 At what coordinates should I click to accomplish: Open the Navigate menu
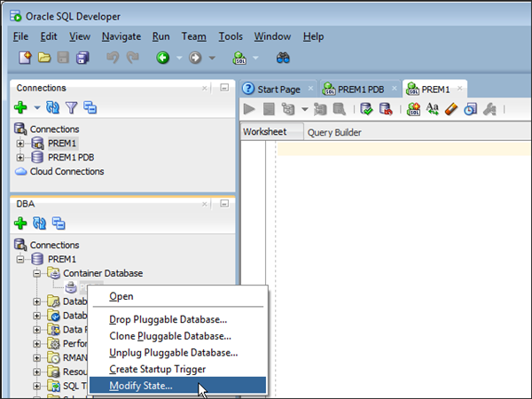click(121, 36)
